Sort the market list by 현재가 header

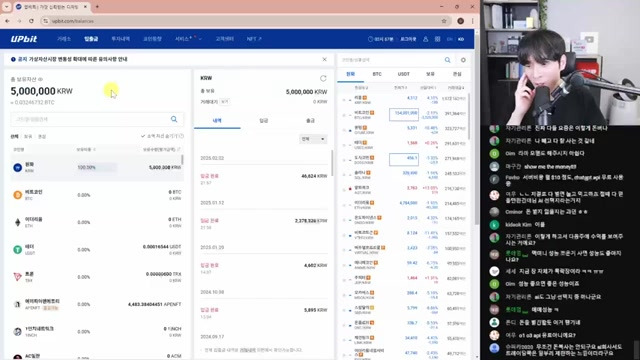[400, 88]
